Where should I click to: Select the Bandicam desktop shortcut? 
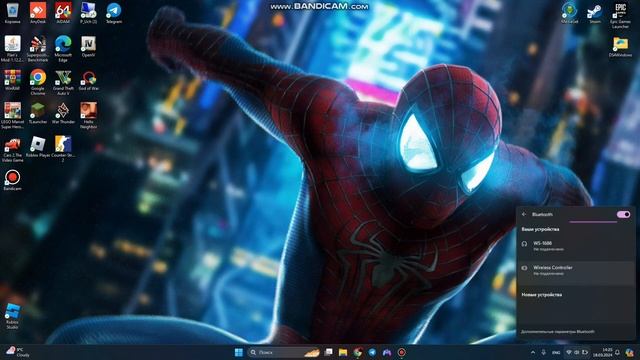(x=12, y=180)
